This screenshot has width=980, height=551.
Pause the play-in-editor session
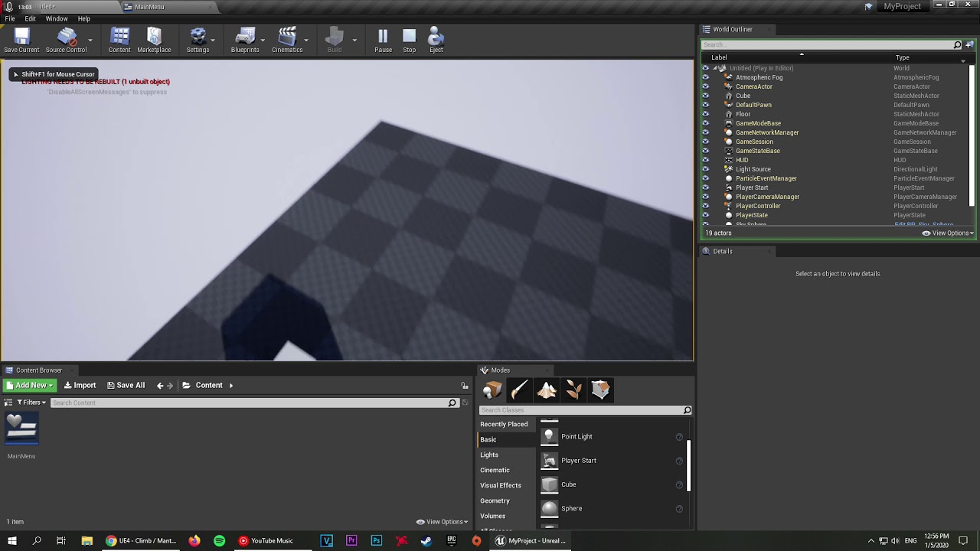coord(383,40)
